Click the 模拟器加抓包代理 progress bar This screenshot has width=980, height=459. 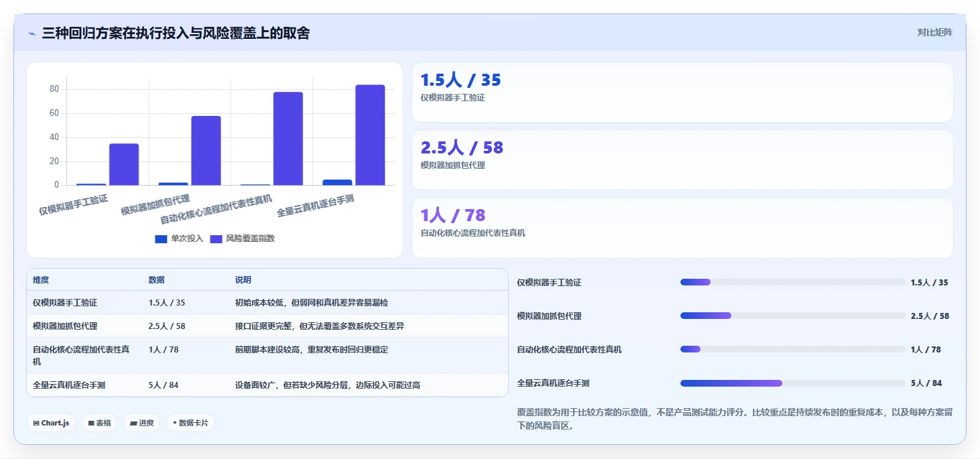click(x=792, y=316)
